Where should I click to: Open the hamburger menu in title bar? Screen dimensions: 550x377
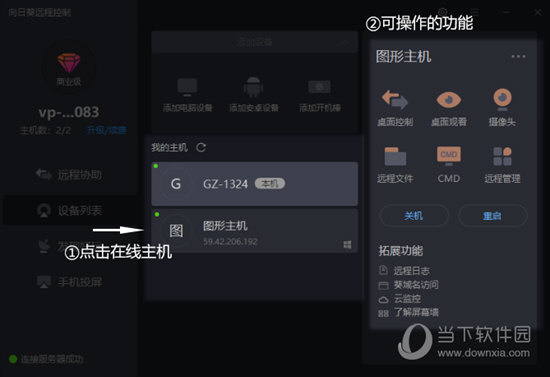point(475,12)
